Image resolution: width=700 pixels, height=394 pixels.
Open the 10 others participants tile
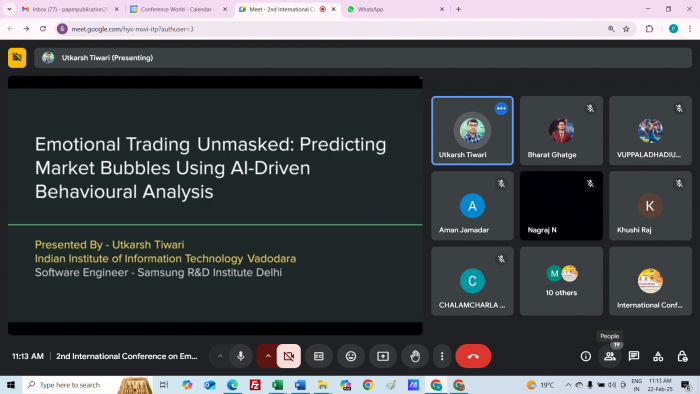point(561,281)
